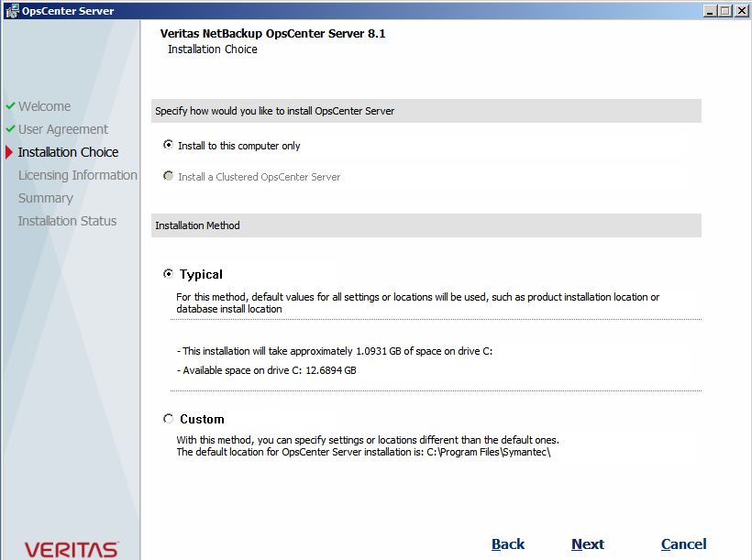
Task: Open the User Agreement step
Action: (x=63, y=129)
